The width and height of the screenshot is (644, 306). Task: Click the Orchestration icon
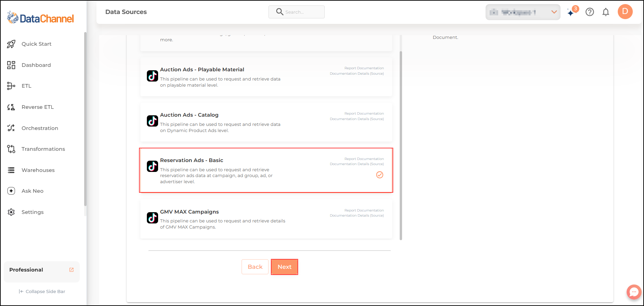(11, 128)
